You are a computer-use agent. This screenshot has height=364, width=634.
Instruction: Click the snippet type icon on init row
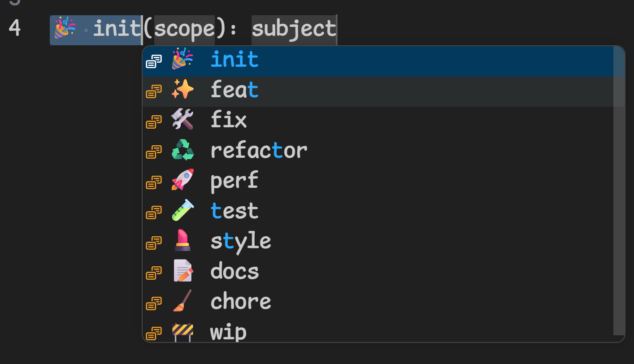[x=154, y=61]
